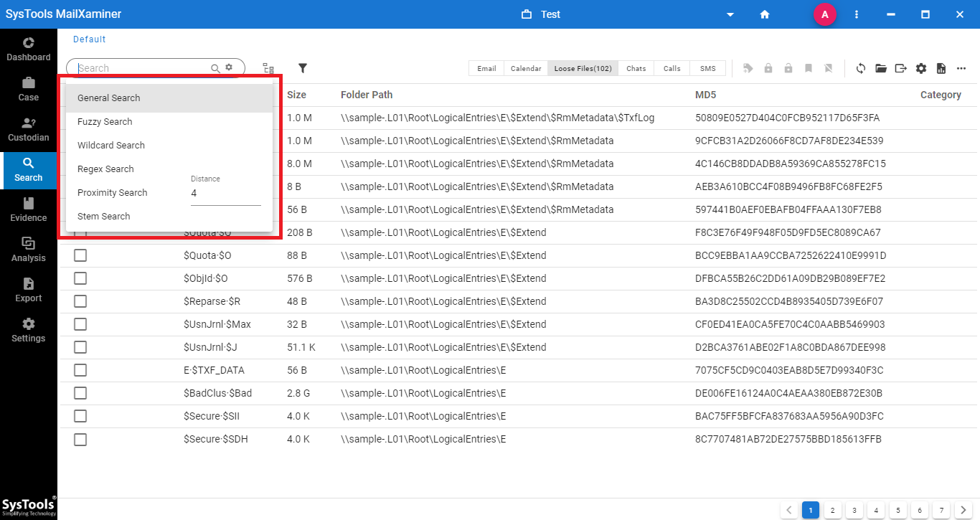Refresh the list with sync icon
Image resolution: width=980 pixels, height=520 pixels.
pyautogui.click(x=861, y=68)
